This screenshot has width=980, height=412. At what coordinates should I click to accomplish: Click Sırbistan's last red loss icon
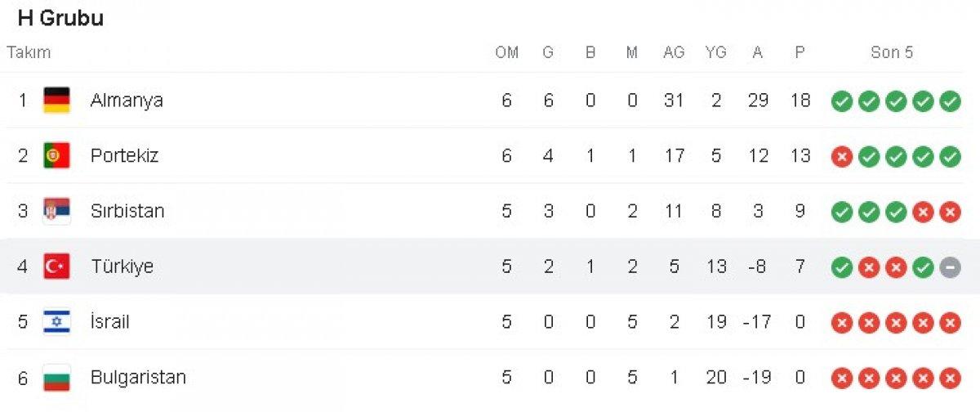(x=950, y=212)
